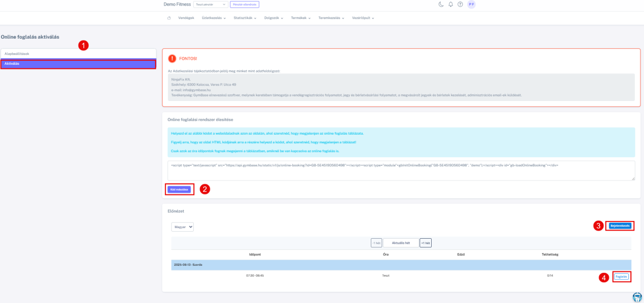Copy the embed code with Kód másolása
The width and height of the screenshot is (644, 303).
pos(179,189)
